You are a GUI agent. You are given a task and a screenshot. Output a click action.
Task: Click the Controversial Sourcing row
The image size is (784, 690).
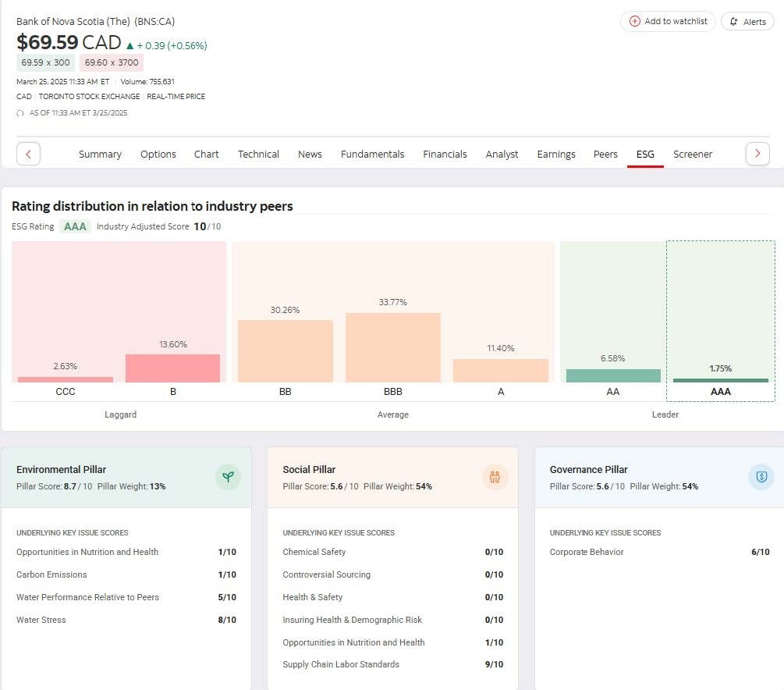pos(393,574)
